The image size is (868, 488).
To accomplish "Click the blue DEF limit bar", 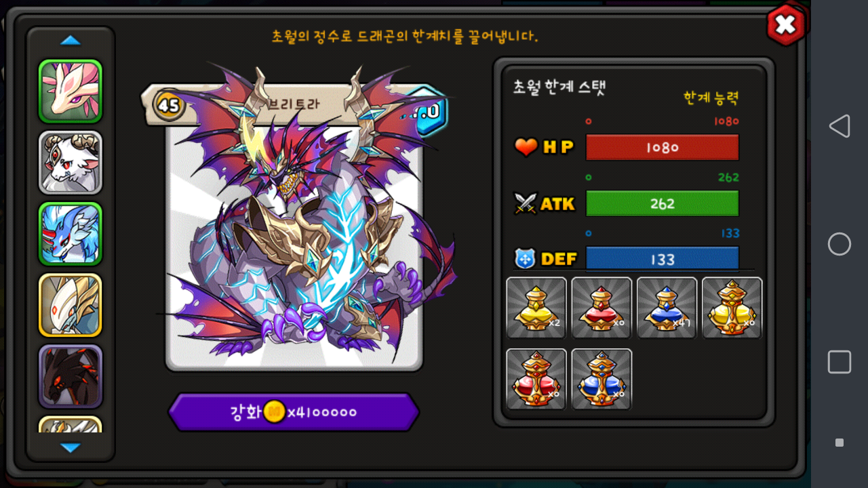I will click(x=663, y=258).
